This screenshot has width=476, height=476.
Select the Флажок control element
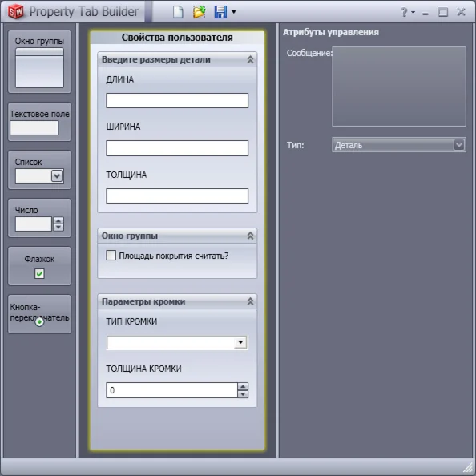click(x=39, y=266)
